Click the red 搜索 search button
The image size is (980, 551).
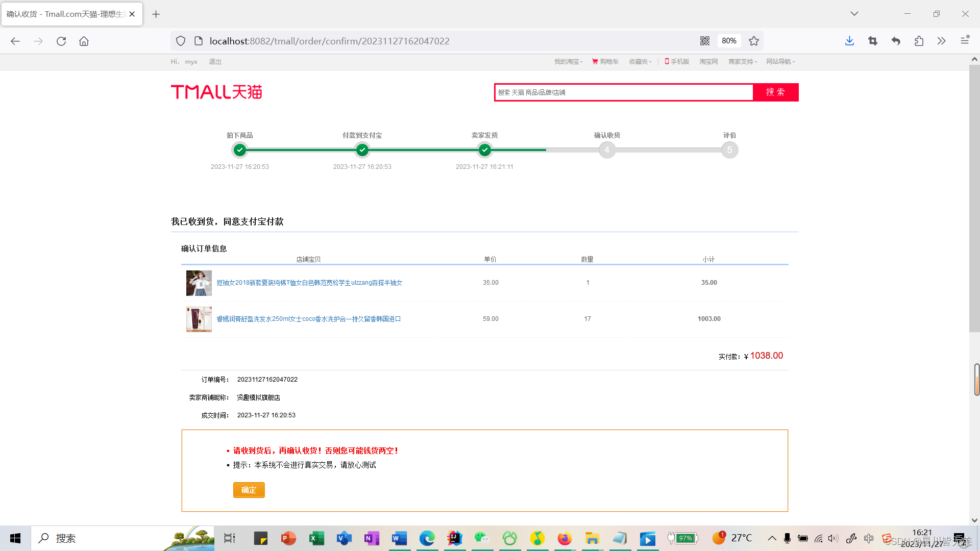775,92
